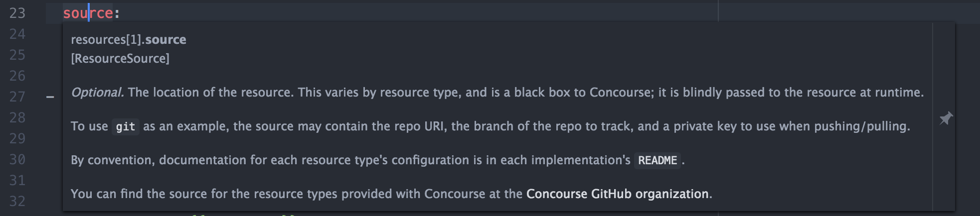
Task: Select line number 29 in gutter
Action: [x=17, y=138]
